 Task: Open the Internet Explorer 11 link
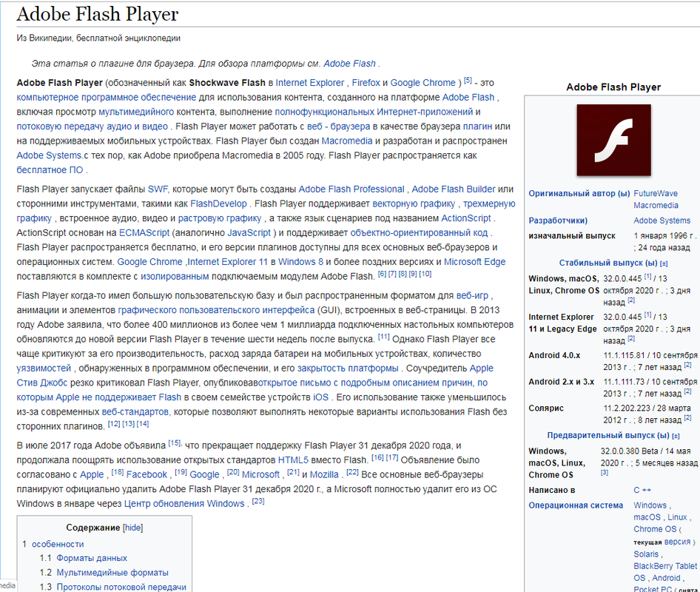point(228,262)
